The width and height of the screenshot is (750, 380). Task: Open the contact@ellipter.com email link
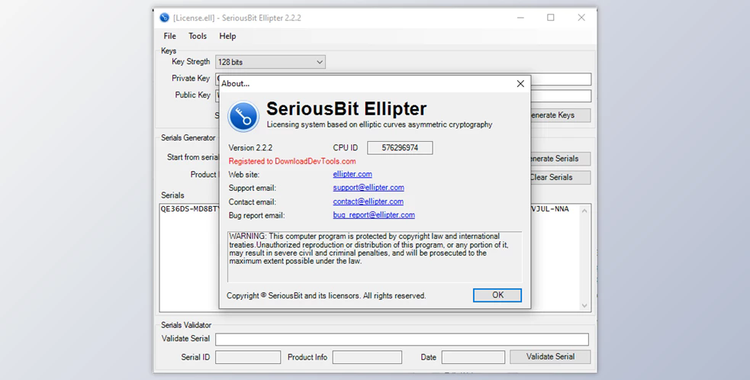click(368, 201)
